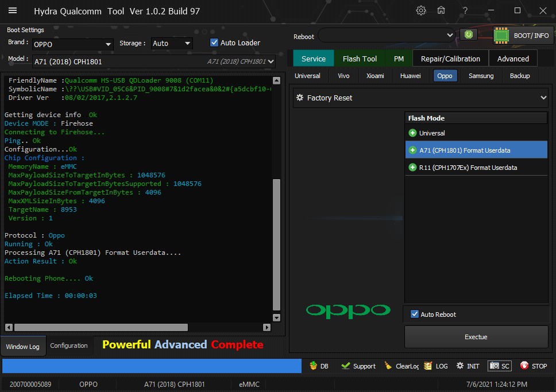Open the hamburger main menu
Viewport: 556px width, 392px height.
[x=13, y=11]
